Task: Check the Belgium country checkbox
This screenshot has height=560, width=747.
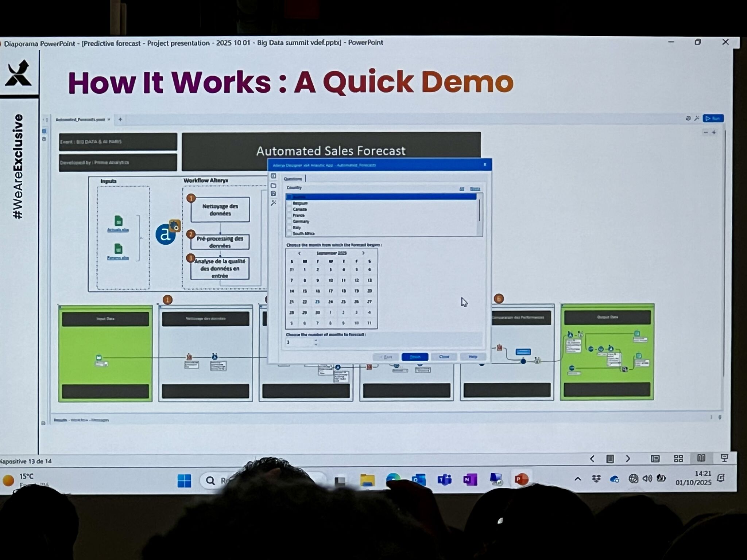Action: point(290,203)
